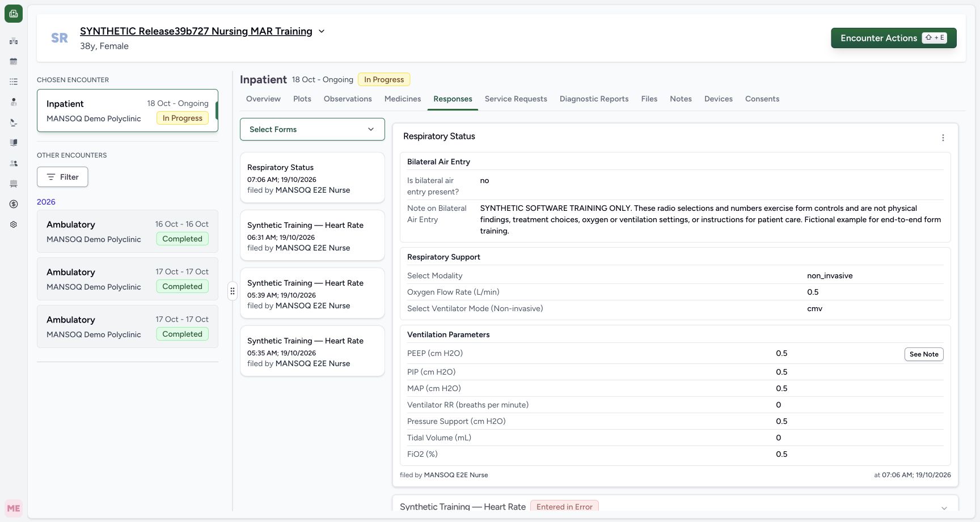Open the facility building icon in the sidebar
980x522 pixels.
pos(14,41)
